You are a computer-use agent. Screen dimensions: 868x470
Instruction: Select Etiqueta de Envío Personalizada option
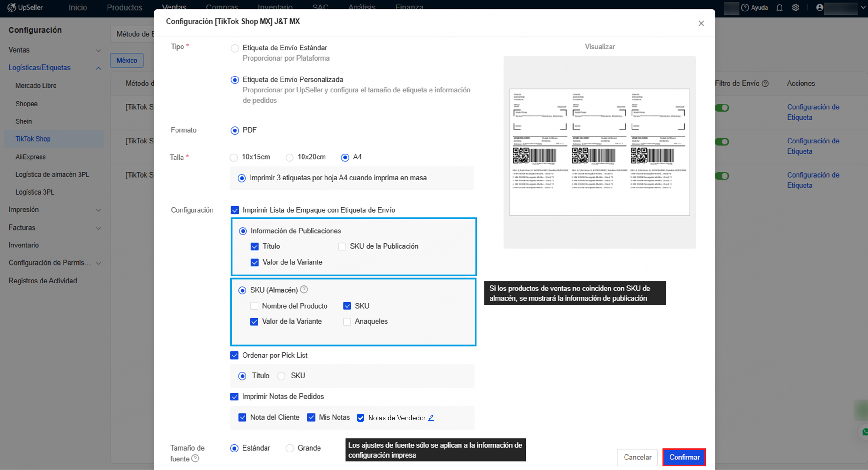tap(235, 80)
